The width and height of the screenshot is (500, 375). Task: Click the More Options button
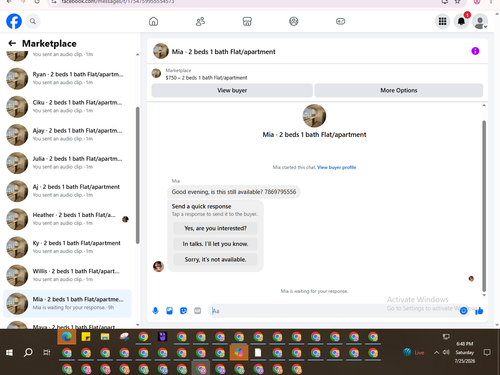point(399,90)
